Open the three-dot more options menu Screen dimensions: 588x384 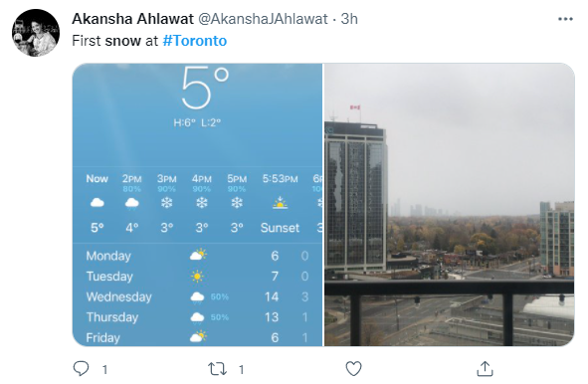[565, 19]
